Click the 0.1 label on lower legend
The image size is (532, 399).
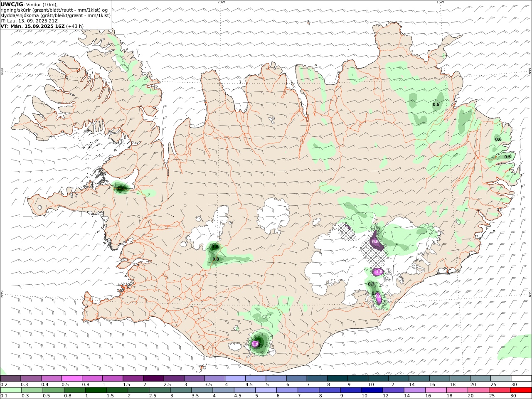4,396
